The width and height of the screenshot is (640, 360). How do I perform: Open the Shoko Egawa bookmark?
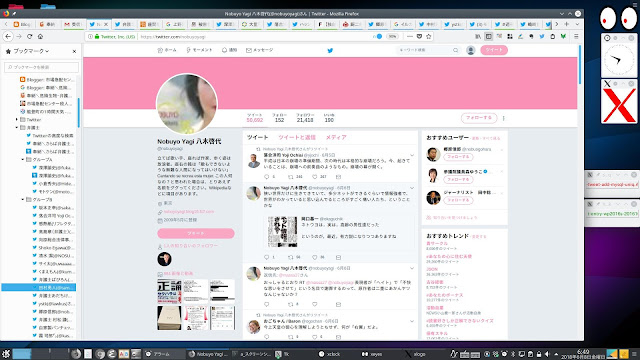(53, 247)
